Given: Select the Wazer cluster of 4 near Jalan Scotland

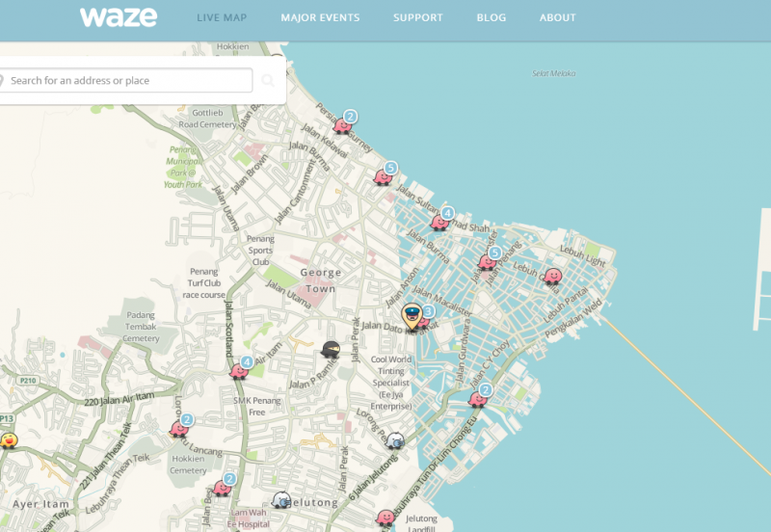Looking at the screenshot, I should [239, 371].
